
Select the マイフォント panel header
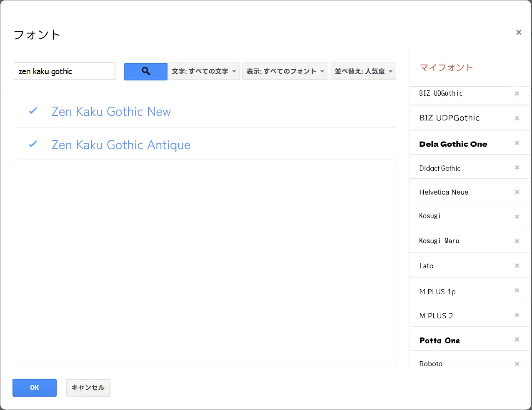point(446,67)
